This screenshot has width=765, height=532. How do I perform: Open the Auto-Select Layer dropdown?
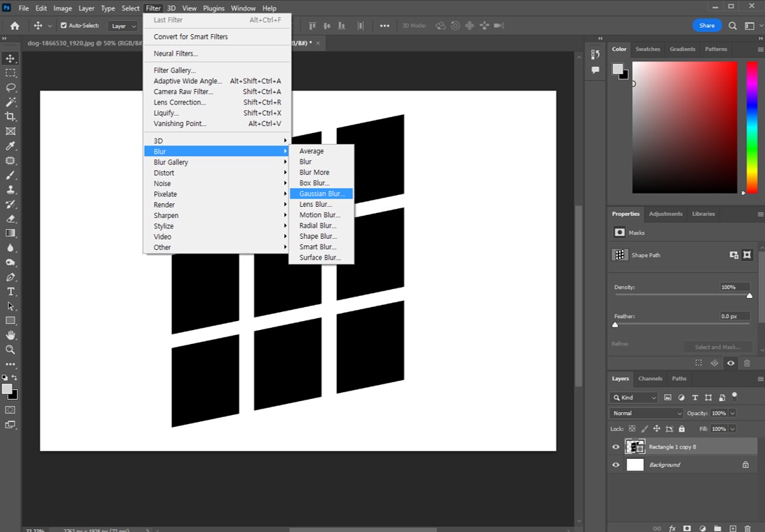point(123,26)
